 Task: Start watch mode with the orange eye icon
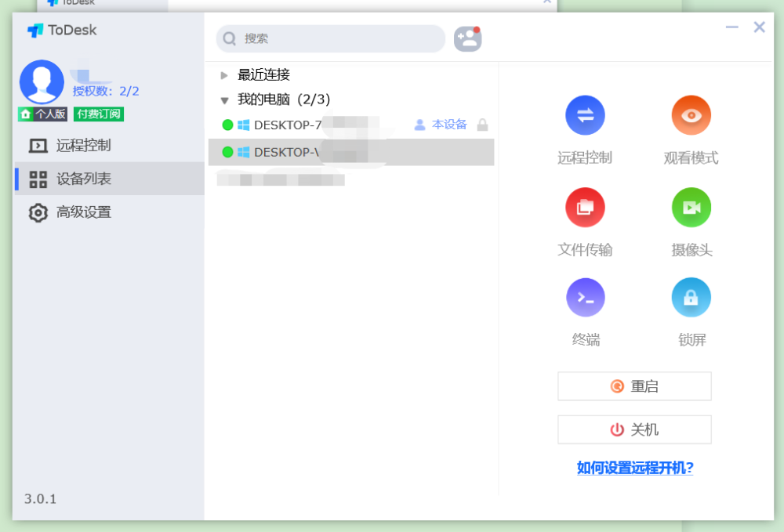click(x=691, y=115)
